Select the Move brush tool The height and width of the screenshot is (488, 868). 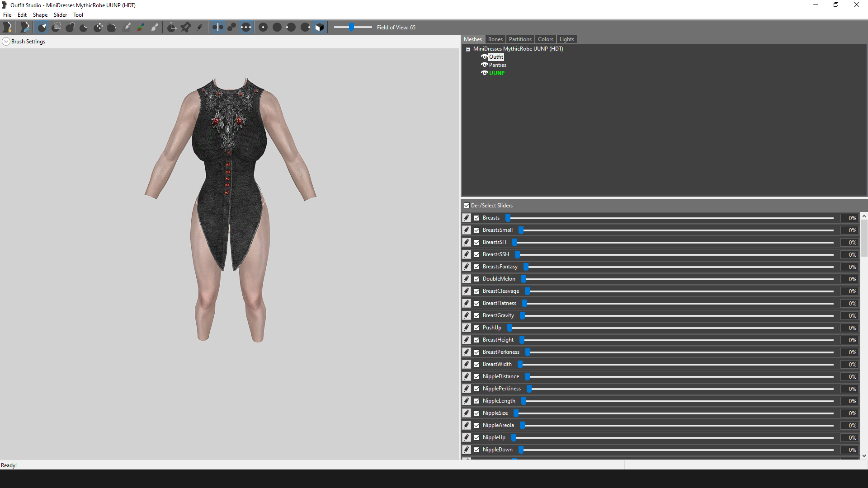click(x=98, y=28)
